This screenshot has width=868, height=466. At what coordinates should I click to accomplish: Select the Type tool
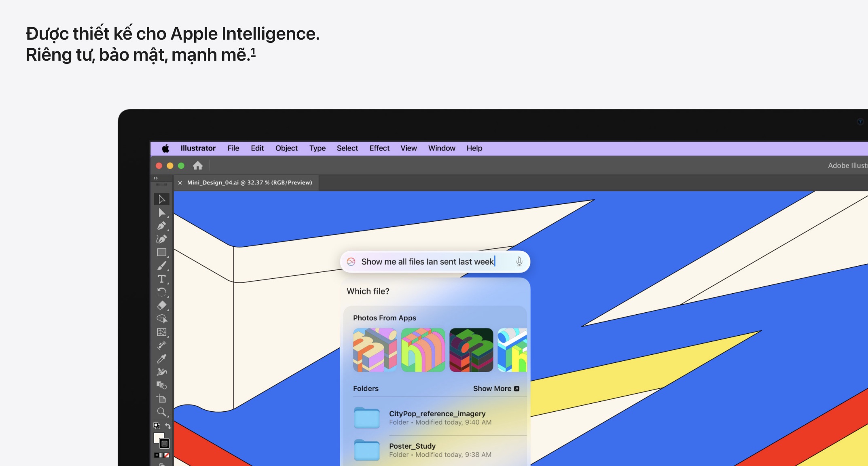161,279
